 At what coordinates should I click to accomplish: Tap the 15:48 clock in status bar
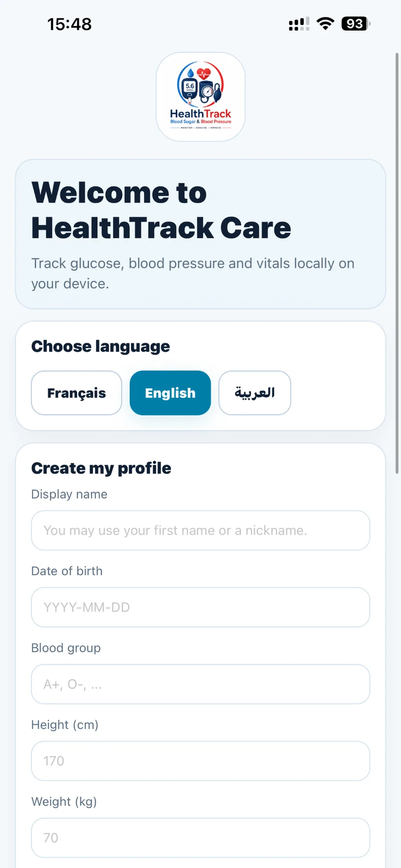70,24
